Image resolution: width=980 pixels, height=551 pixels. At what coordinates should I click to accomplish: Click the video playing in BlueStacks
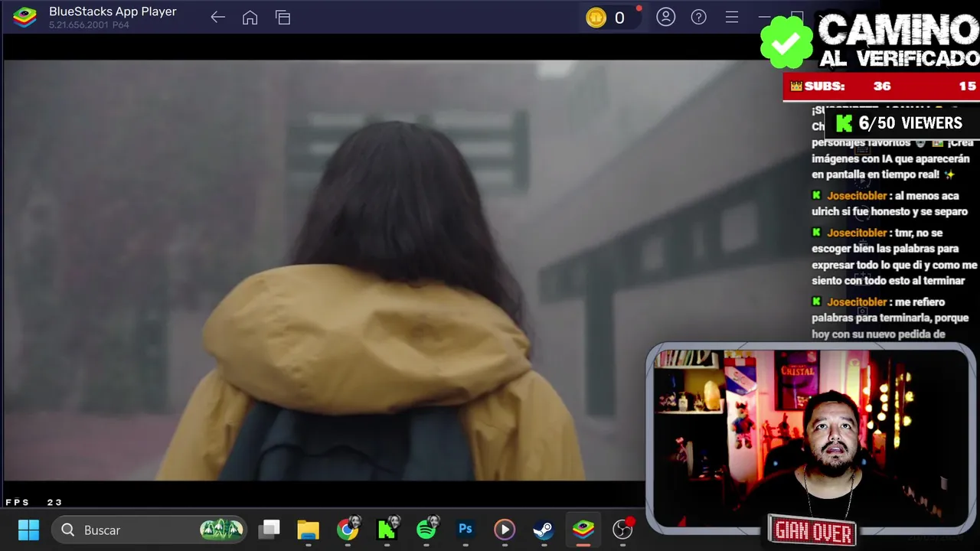tap(325, 269)
